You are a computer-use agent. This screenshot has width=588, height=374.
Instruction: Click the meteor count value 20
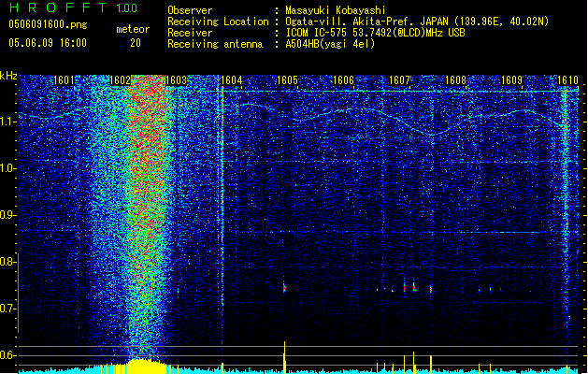pos(136,43)
